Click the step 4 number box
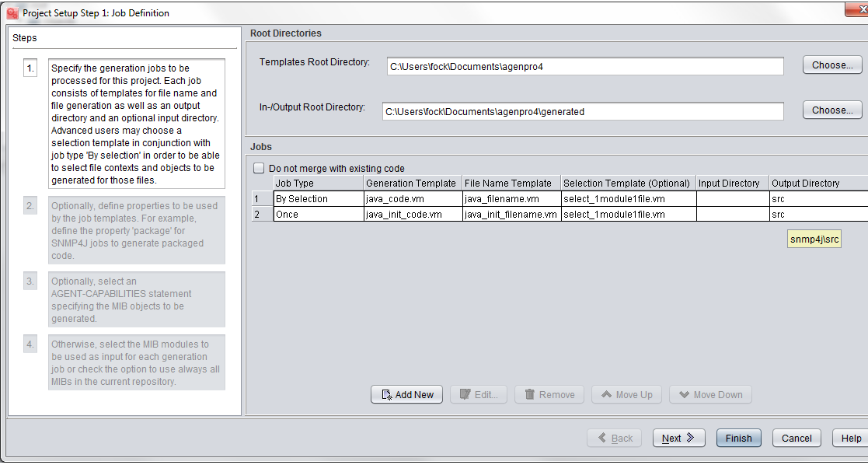The image size is (868, 465). 30,344
